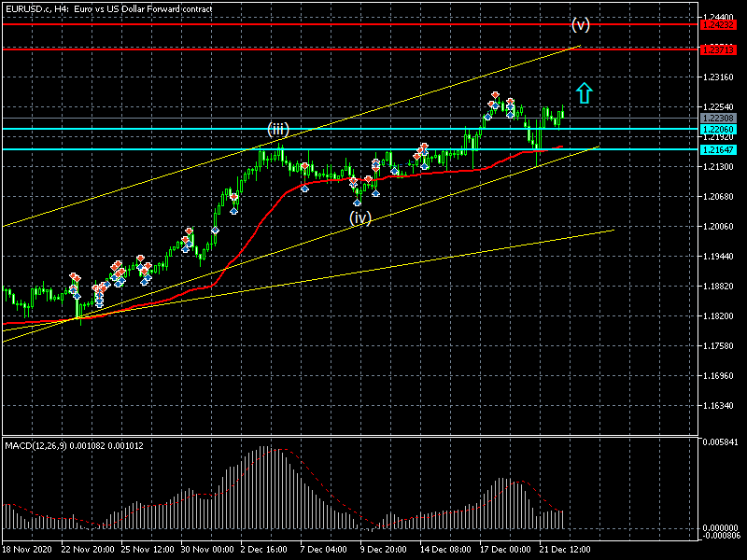Screen dimensions: 747x560
Task: Click the red 1.24232 price tag
Action: [718, 25]
